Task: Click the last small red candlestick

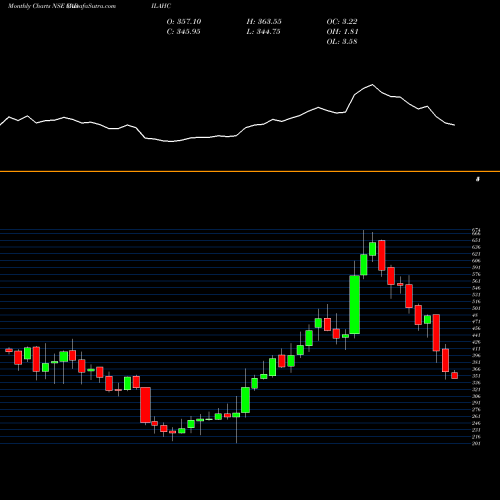Action: pos(455,376)
